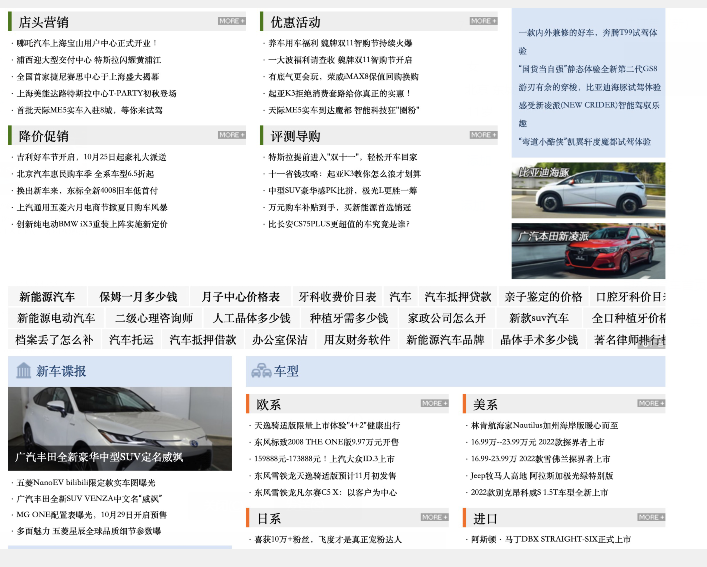707x567 pixels.
Task: Open the 奔腾T99试驾体验 link
Action: pyautogui.click(x=588, y=41)
